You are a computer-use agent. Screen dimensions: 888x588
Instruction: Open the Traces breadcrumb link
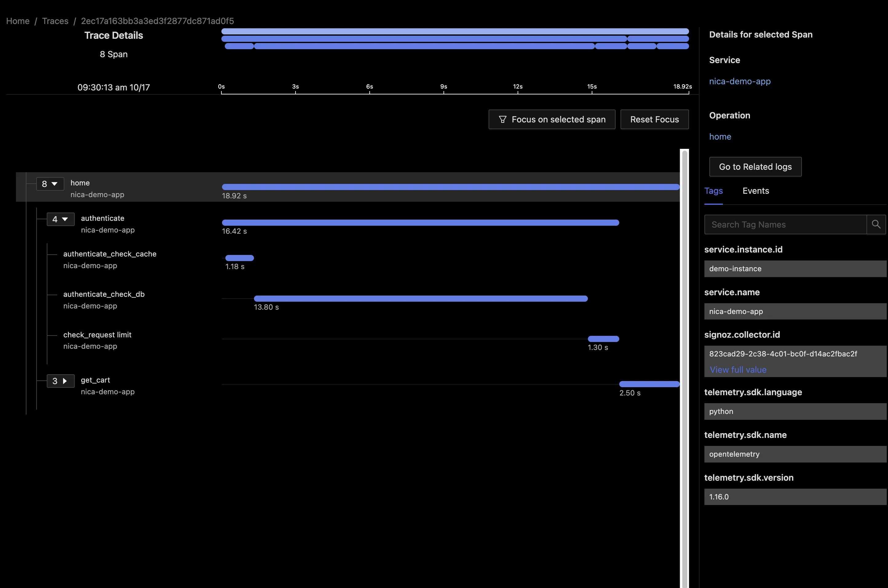point(55,21)
